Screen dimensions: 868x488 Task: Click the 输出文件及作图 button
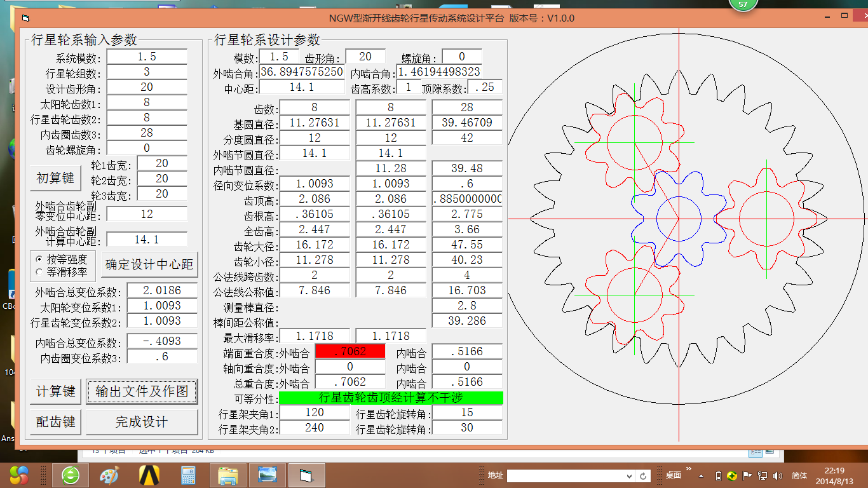pos(142,391)
